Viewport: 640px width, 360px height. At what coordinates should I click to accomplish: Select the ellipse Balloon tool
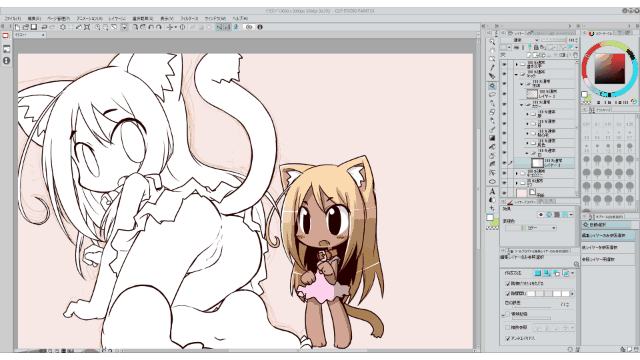[492, 182]
